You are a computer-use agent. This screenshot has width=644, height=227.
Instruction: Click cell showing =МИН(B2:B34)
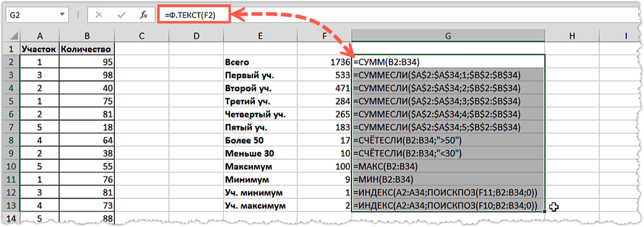coord(448,180)
